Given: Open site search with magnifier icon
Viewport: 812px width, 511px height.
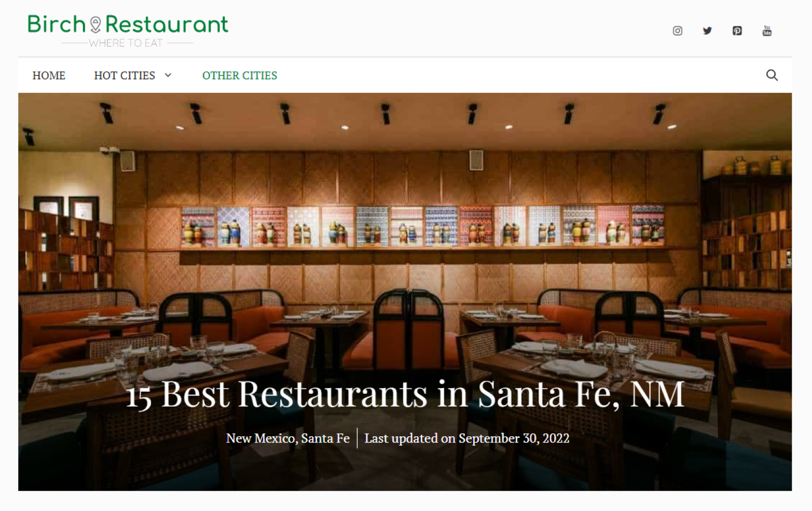Looking at the screenshot, I should [772, 75].
